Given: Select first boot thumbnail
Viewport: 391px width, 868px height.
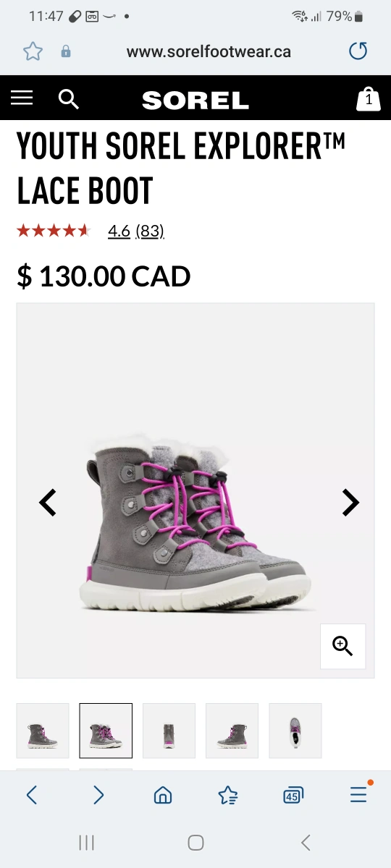Looking at the screenshot, I should pos(43,730).
